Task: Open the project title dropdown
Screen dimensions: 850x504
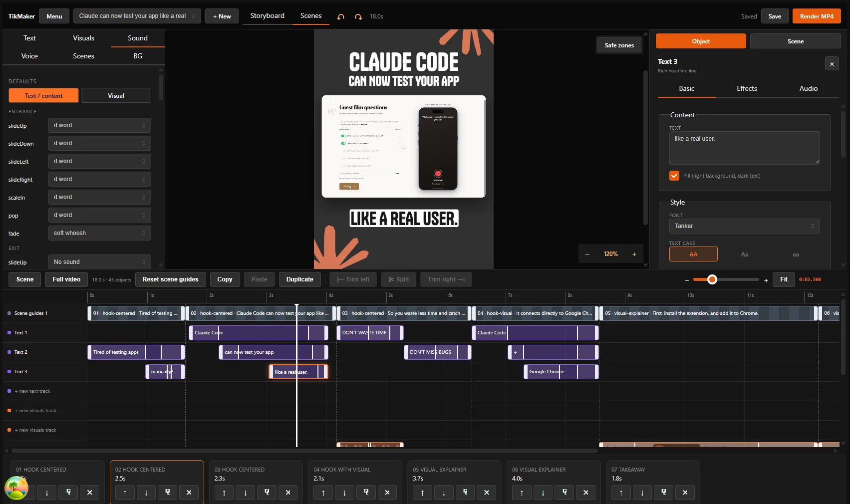Action: click(x=137, y=16)
